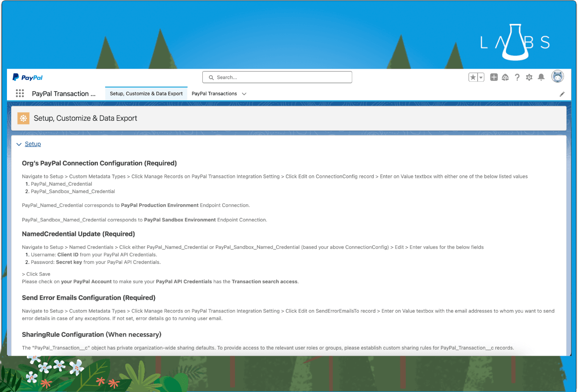Click the "Setup, Customize & Data Export" page title
The image size is (578, 392).
[86, 118]
